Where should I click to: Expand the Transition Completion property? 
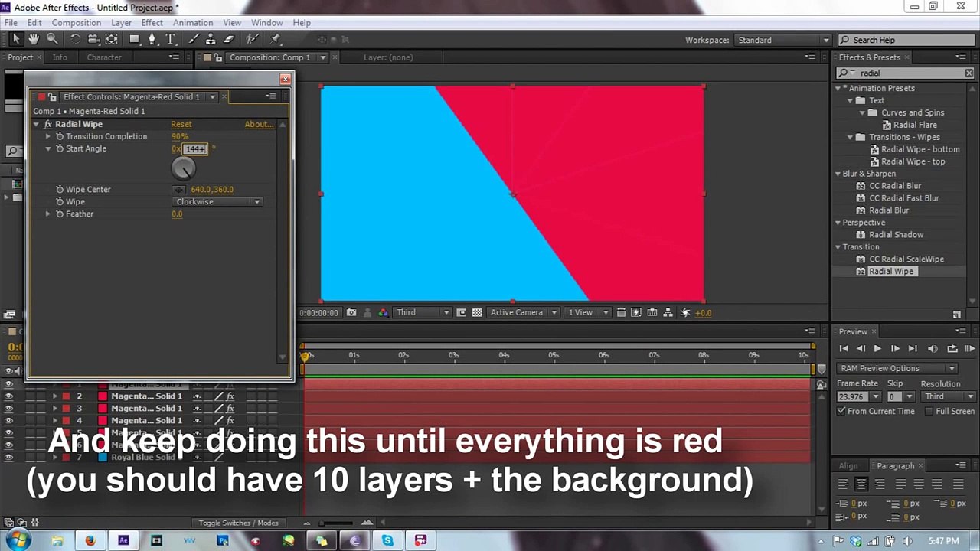(x=48, y=136)
